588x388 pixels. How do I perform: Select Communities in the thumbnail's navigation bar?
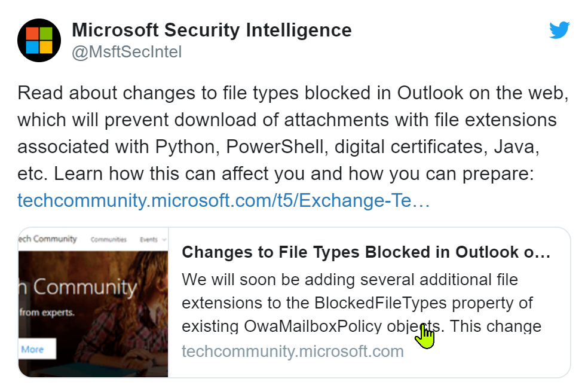pyautogui.click(x=108, y=239)
